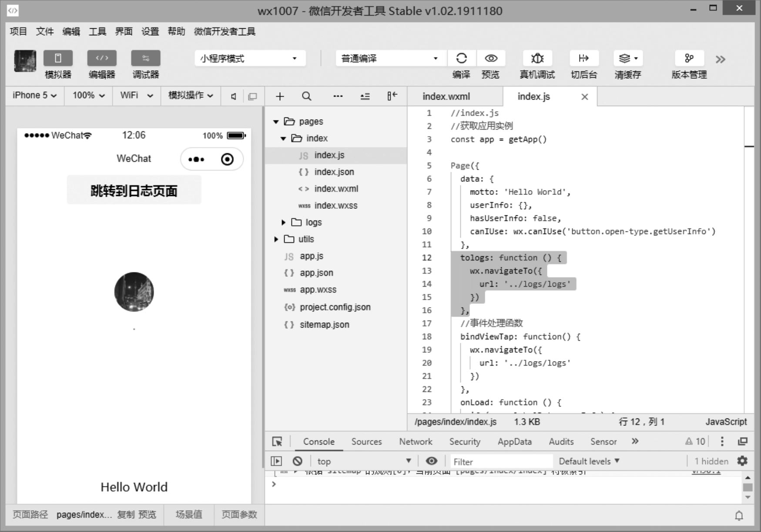Viewport: 761px width, 532px height.
Task: Undock the debugger panel icon
Action: click(743, 442)
